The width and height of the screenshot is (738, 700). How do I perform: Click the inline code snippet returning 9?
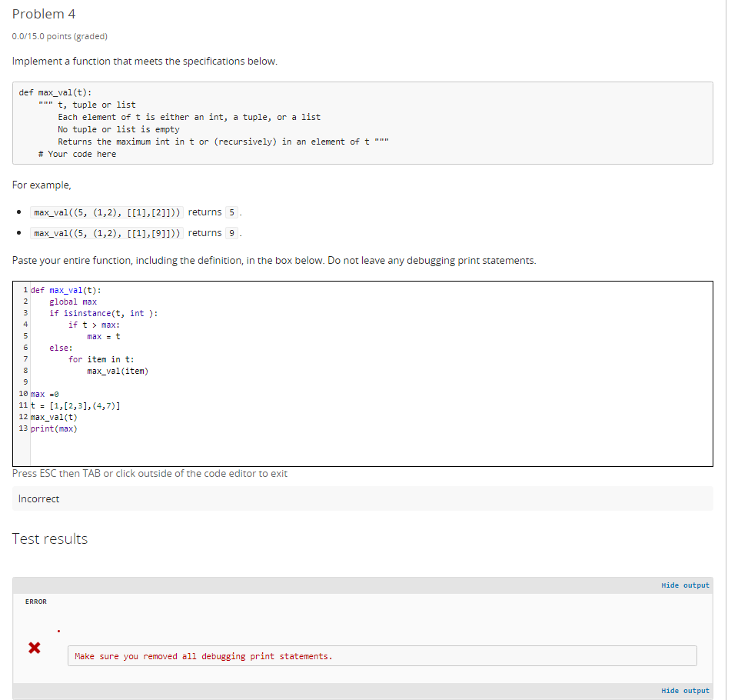(x=105, y=233)
